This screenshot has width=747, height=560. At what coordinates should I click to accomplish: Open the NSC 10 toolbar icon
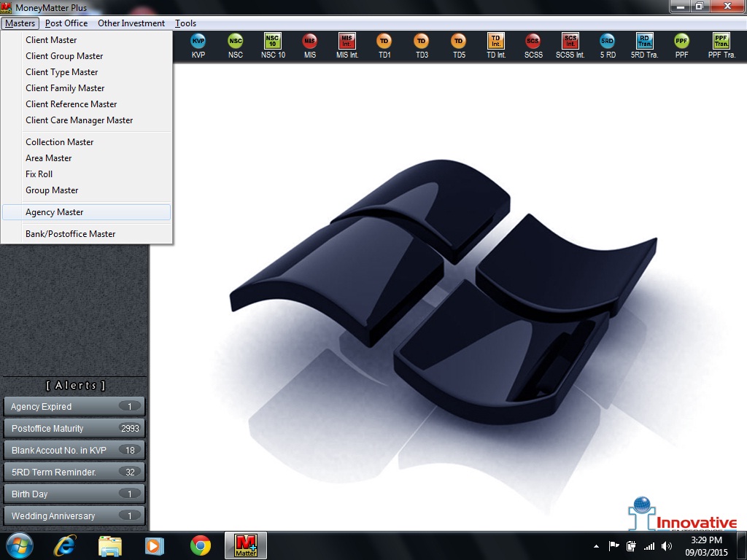point(273,45)
